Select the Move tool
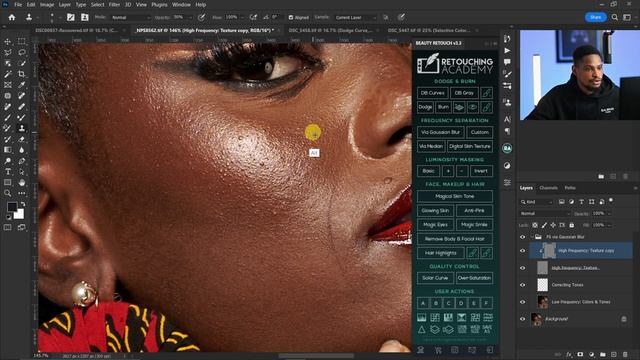 8,42
